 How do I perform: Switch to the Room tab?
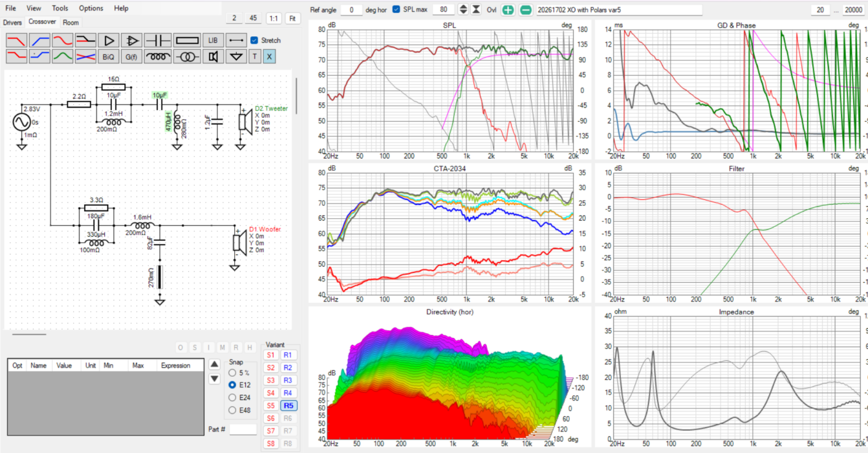(71, 22)
